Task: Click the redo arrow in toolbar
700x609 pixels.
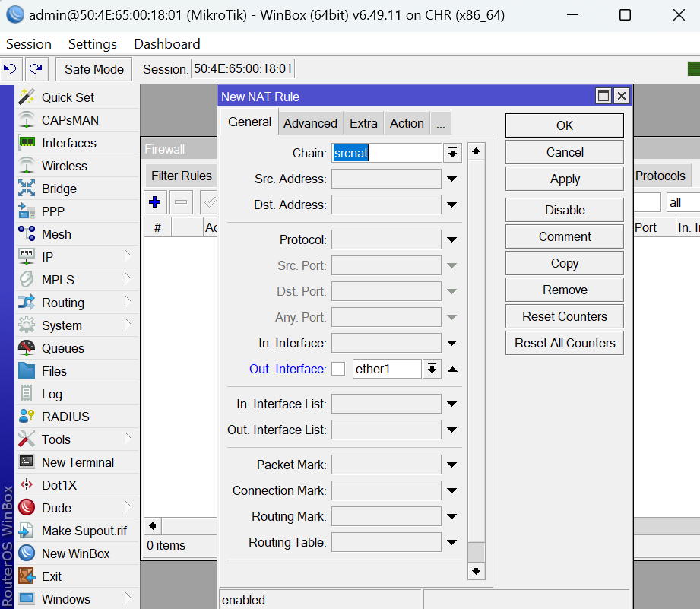Action: 36,68
